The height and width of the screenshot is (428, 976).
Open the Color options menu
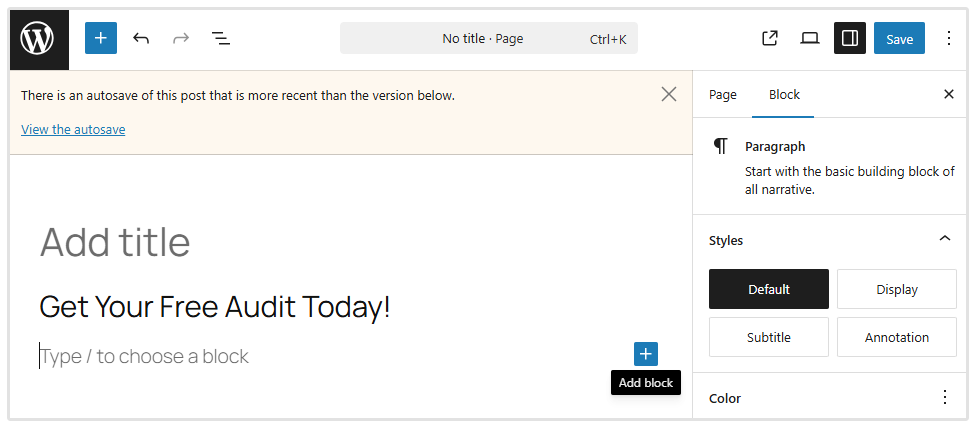[x=944, y=398]
